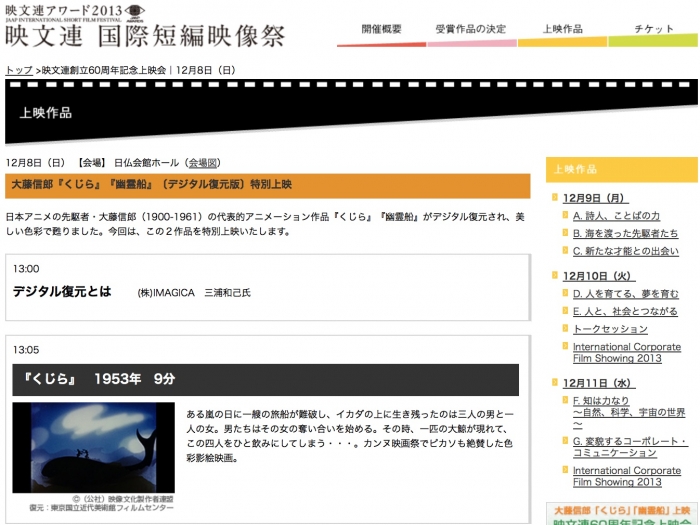
Task: Click the bullet icon beside 12月11日（水）
Action: click(x=555, y=383)
